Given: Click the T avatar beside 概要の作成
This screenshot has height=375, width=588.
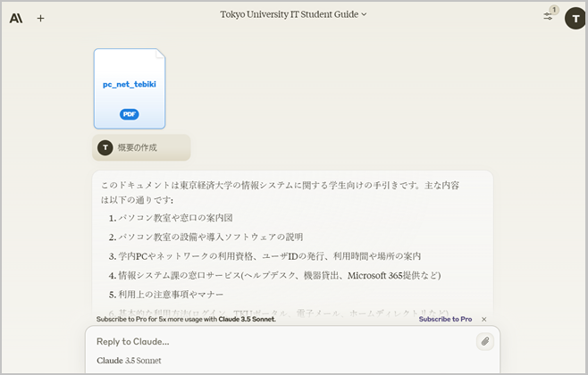Looking at the screenshot, I should click(105, 147).
